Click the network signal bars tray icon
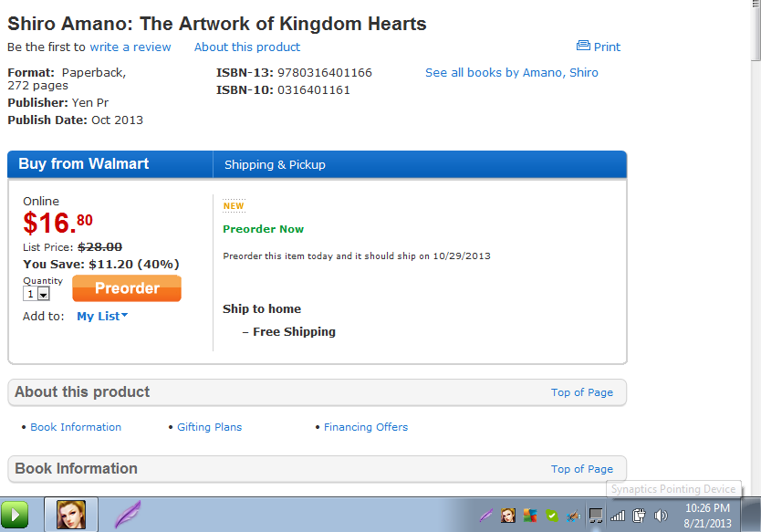The height and width of the screenshot is (532, 761). (619, 516)
